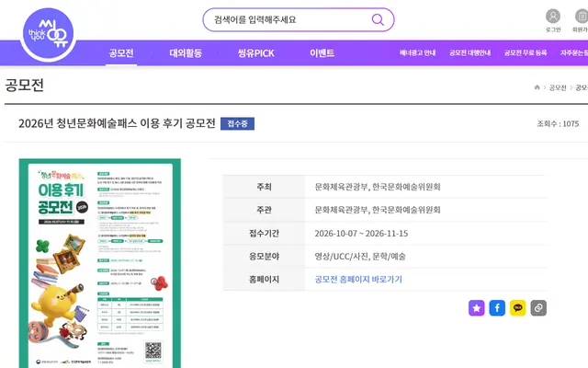Image resolution: width=588 pixels, height=368 pixels.
Task: Open 배너광고 안내 link
Action: click(417, 53)
